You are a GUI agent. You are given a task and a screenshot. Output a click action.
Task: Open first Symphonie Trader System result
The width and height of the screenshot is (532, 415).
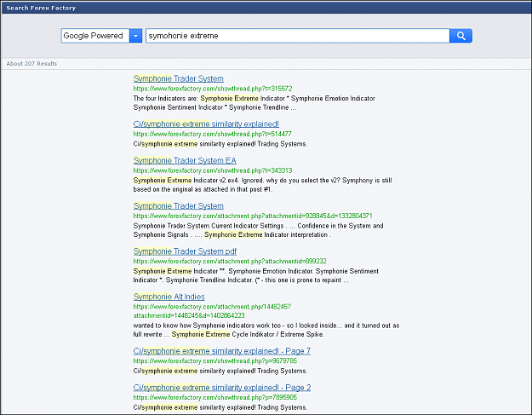coord(178,78)
